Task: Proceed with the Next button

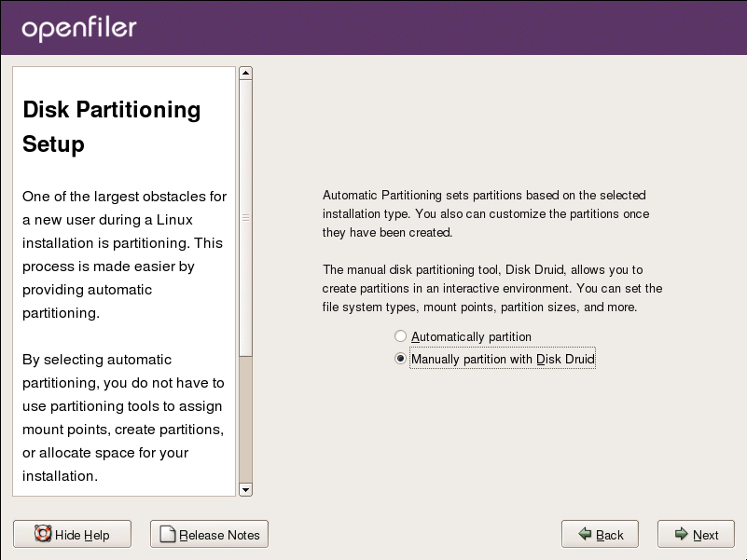Action: (x=696, y=534)
